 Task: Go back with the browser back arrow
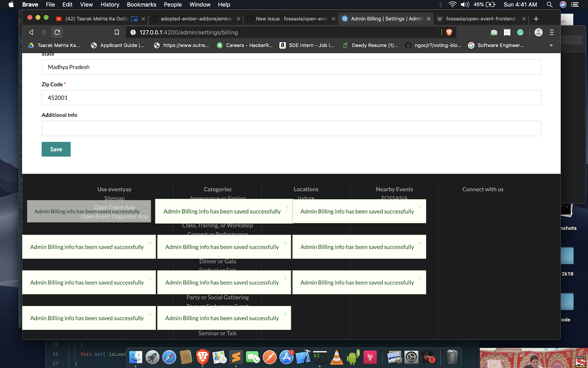click(x=31, y=32)
